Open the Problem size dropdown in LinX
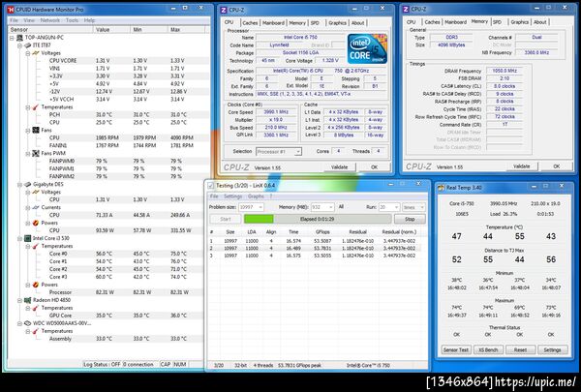581x392 pixels. (260, 207)
